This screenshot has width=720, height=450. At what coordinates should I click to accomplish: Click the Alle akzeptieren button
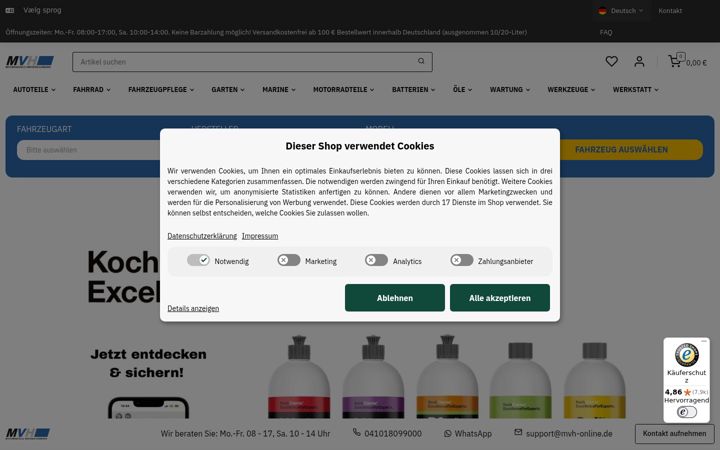[x=500, y=298]
